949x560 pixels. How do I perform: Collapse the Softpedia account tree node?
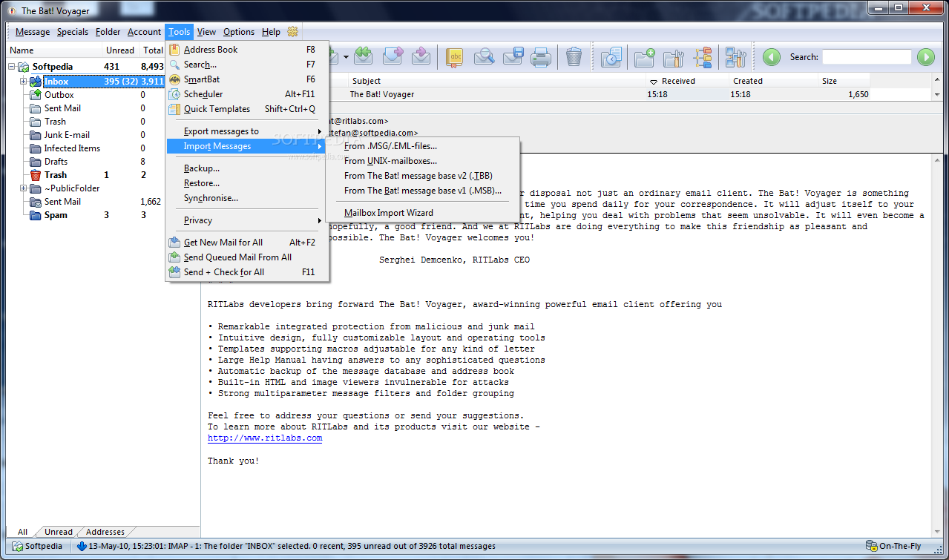pyautogui.click(x=12, y=67)
